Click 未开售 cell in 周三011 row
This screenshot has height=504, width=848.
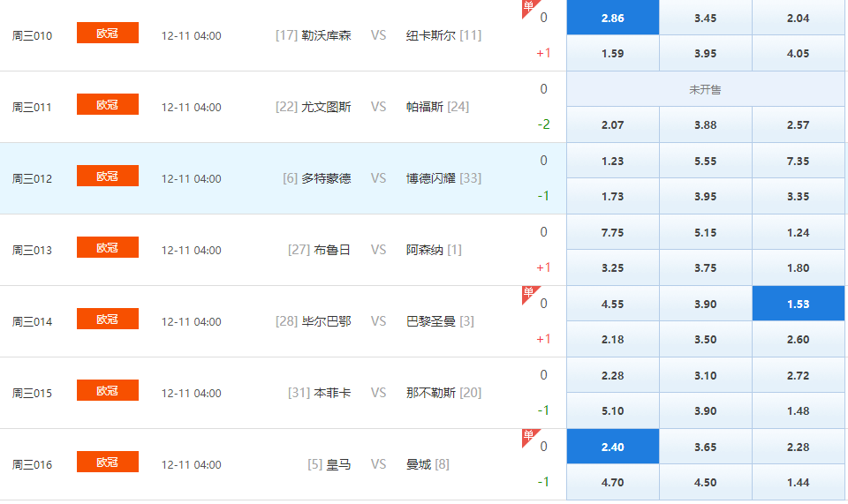tap(705, 89)
